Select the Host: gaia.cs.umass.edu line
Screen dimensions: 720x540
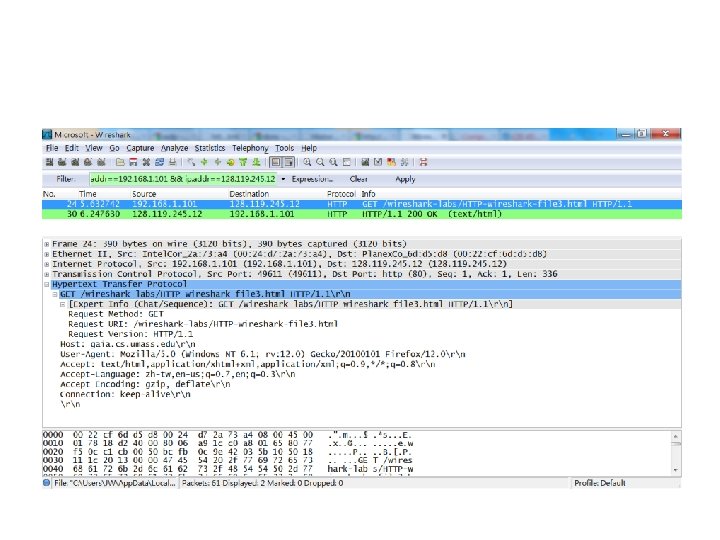tap(128, 344)
